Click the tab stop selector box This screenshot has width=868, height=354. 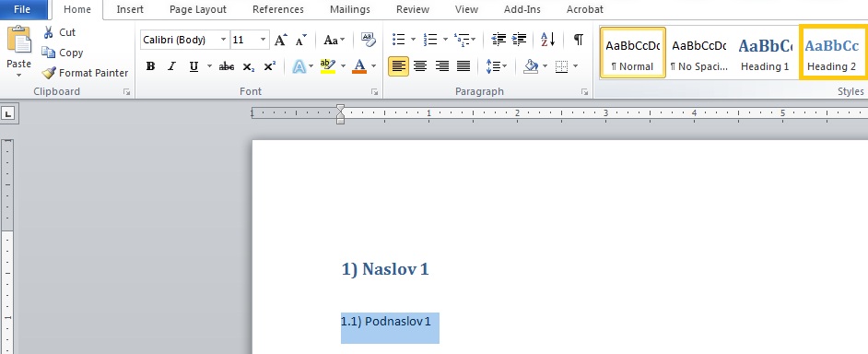(7, 114)
